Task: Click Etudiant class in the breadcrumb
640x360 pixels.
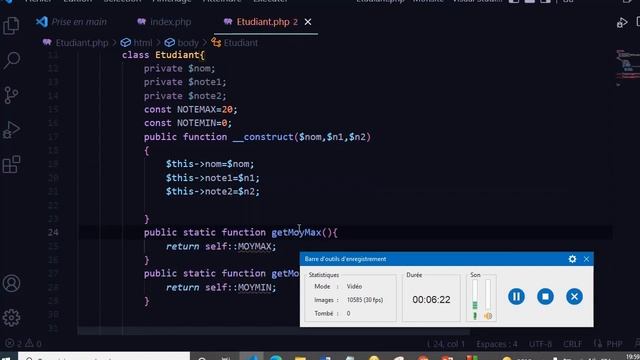Action: (x=235, y=43)
